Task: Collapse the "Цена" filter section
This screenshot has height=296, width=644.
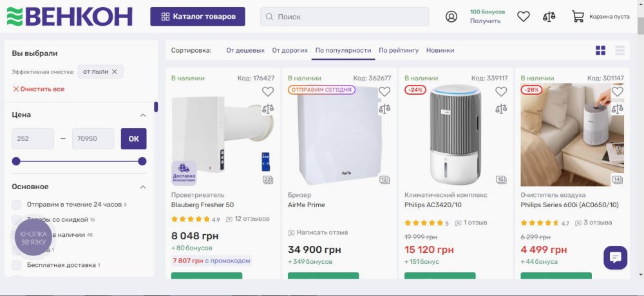Action: click(143, 115)
